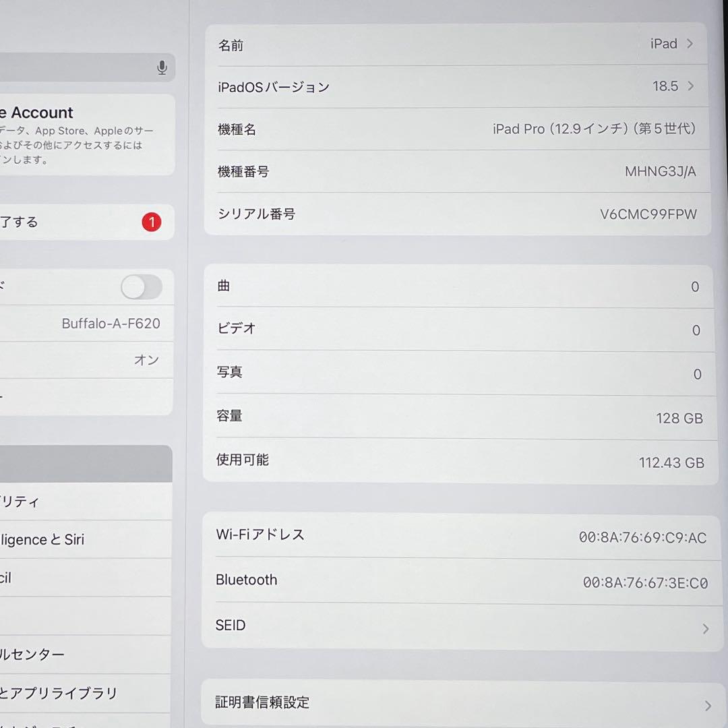Open the Bluetooth row showing オン
The image size is (728, 728).
click(x=88, y=360)
